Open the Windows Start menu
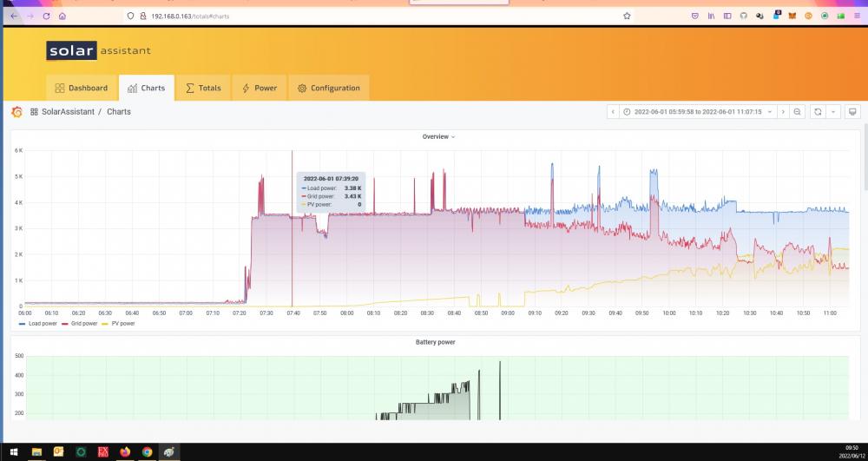Viewport: 868px width, 461px height. (14, 452)
